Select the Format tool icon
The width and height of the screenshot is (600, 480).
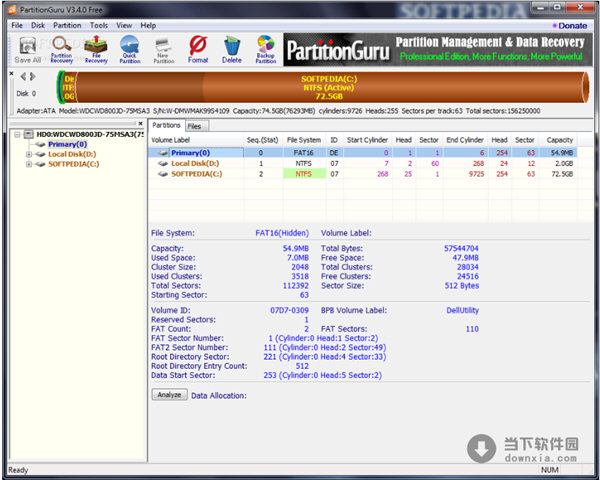[198, 50]
